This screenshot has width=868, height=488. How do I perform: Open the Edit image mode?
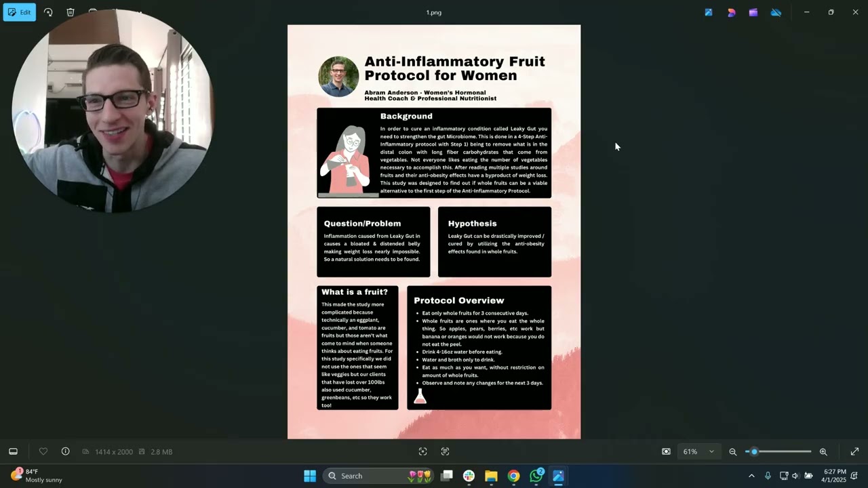(19, 12)
